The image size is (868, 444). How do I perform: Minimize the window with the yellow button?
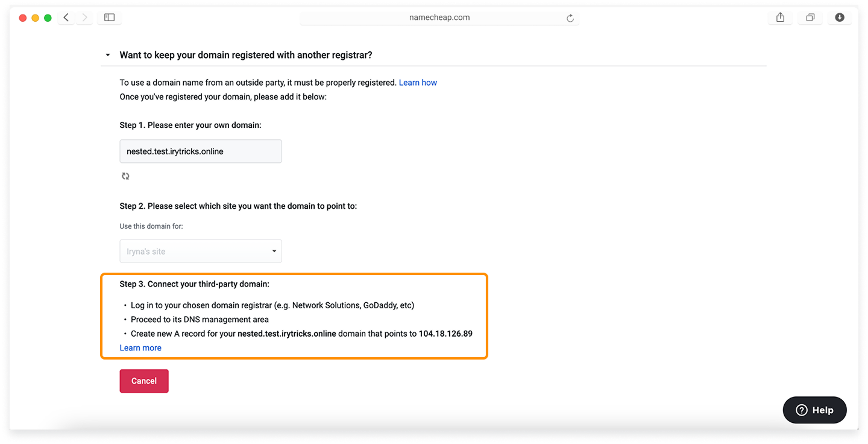click(35, 18)
